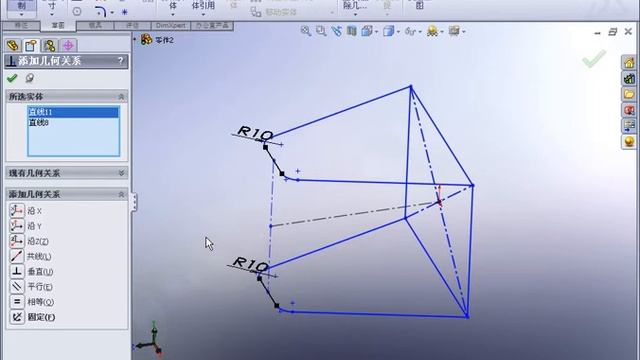Image resolution: width=640 pixels, height=360 pixels.
Task: Click the View Settings monitor icon
Action: [454, 31]
